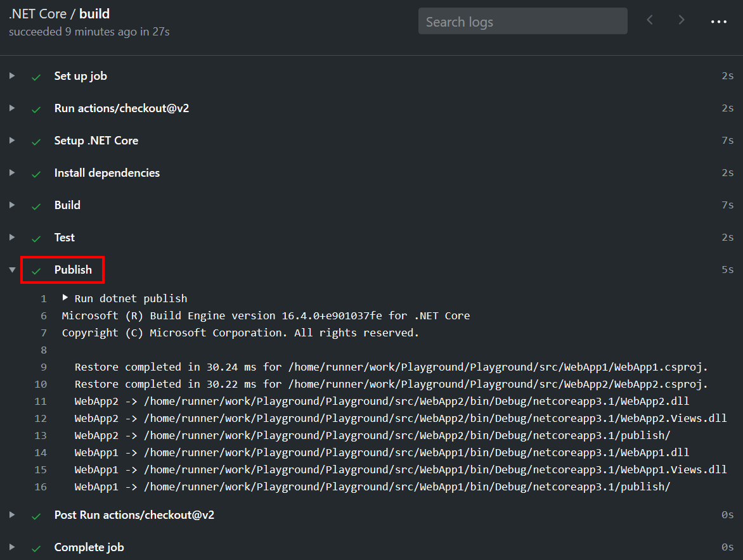Expand the Set up job step
This screenshot has height=560, width=743.
point(11,75)
